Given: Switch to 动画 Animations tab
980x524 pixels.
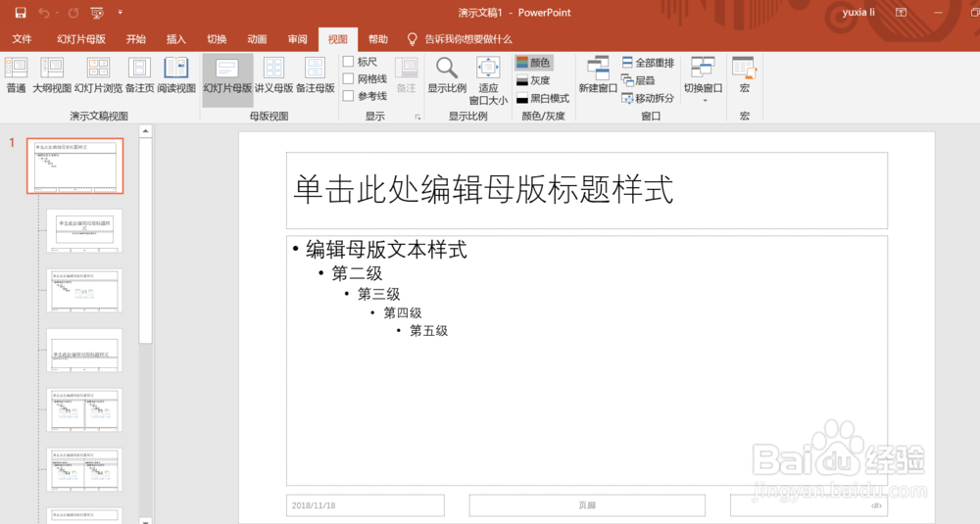Looking at the screenshot, I should pyautogui.click(x=257, y=39).
